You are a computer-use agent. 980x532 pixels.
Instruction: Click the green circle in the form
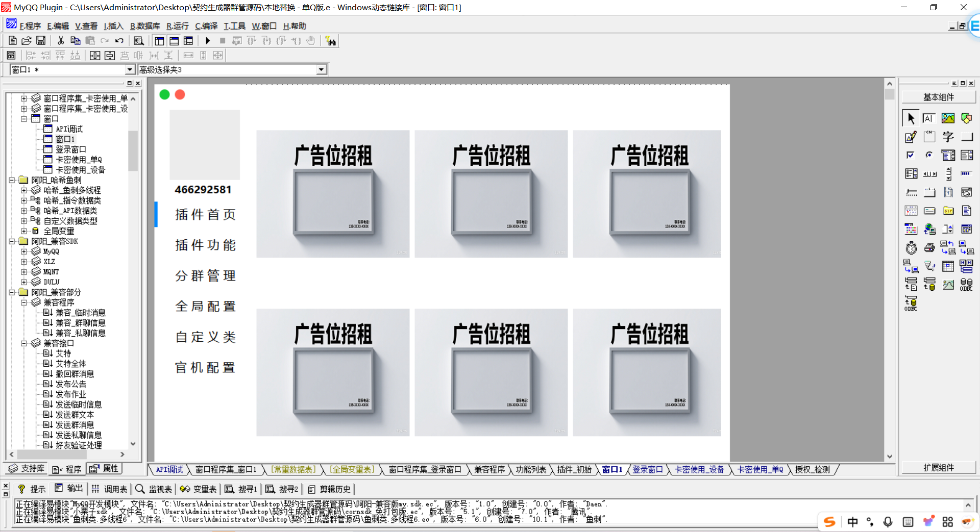164,94
